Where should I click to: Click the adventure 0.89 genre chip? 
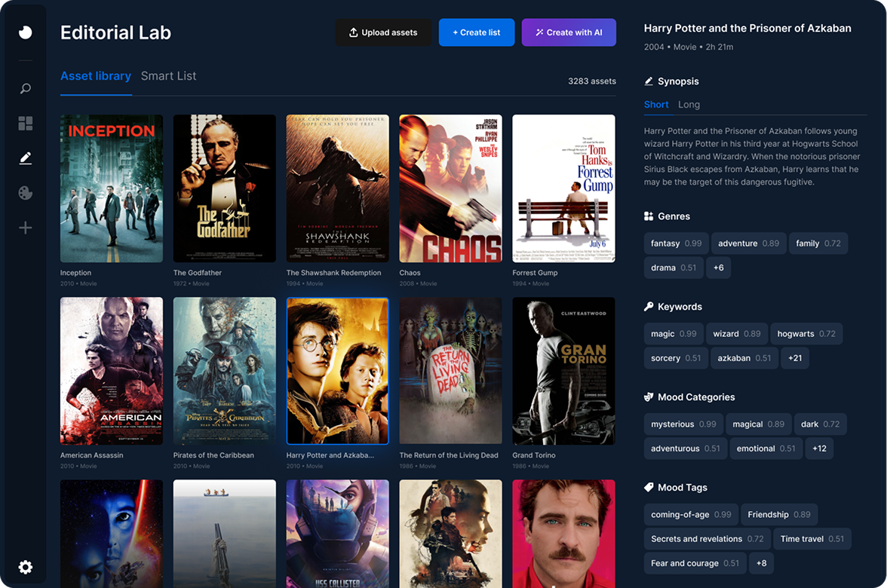click(x=748, y=243)
